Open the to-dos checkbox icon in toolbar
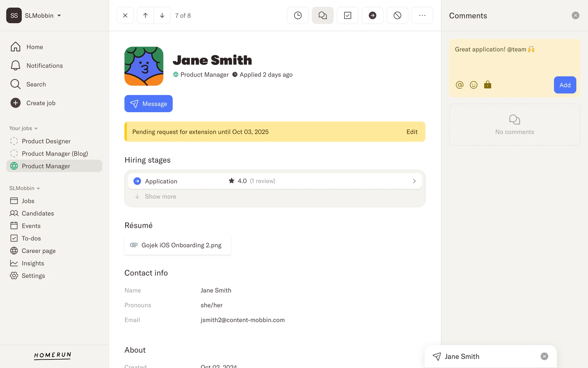The width and height of the screenshot is (588, 368). point(347,15)
